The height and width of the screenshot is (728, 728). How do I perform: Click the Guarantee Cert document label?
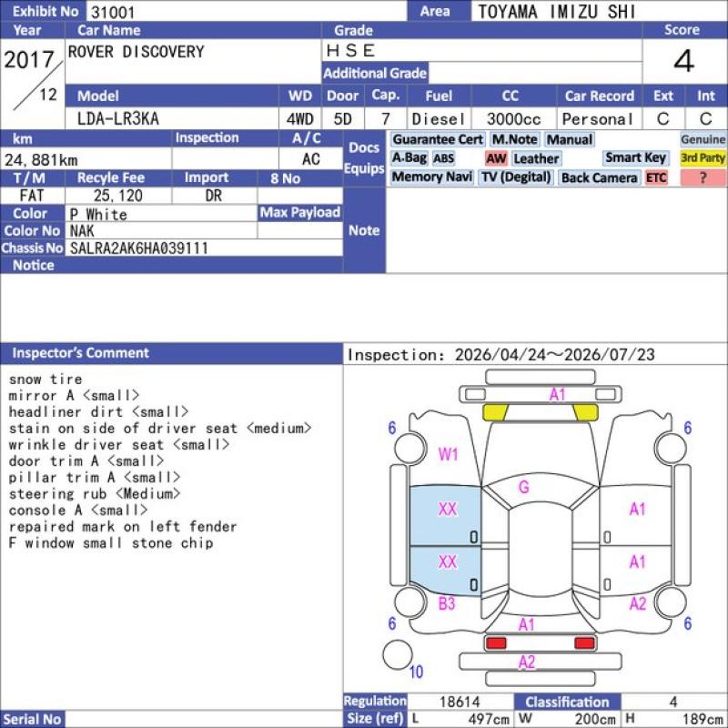pos(438,140)
